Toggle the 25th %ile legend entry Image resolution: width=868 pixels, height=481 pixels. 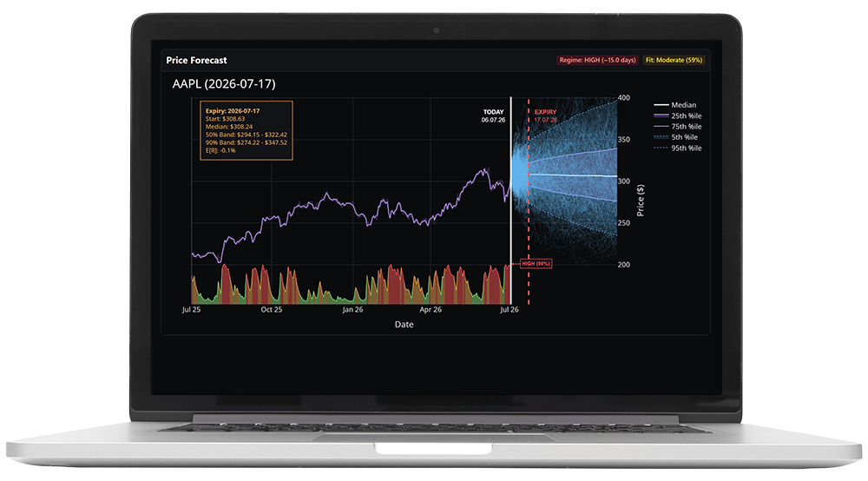[678, 115]
